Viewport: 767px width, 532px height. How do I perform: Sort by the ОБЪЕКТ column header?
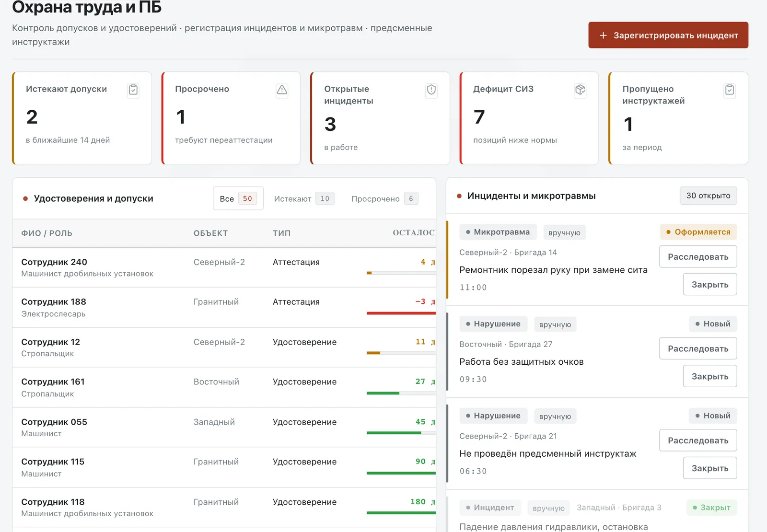(x=210, y=233)
